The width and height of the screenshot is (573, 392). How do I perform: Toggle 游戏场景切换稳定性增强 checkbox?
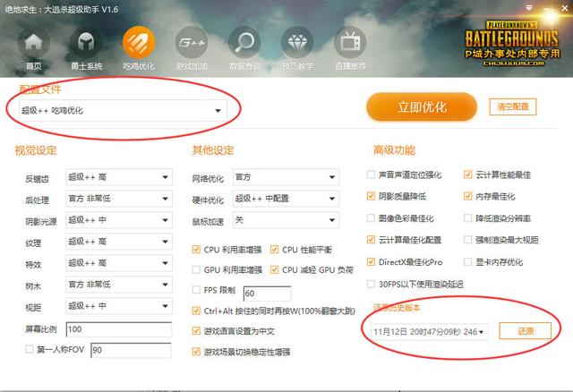tap(196, 352)
